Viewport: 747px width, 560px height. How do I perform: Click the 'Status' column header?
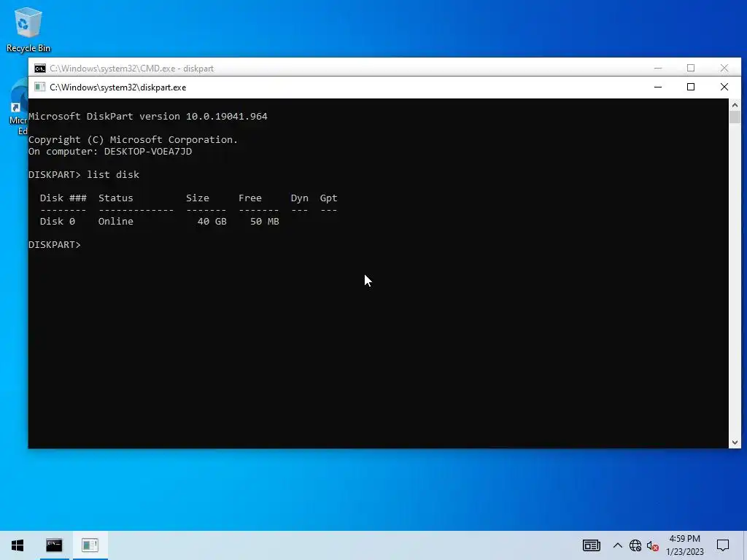(x=116, y=198)
